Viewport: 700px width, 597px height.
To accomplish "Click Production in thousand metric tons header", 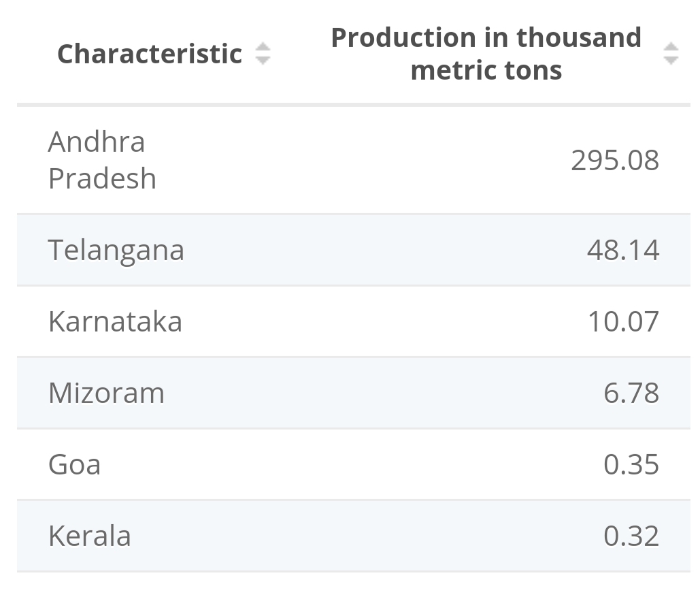I will (486, 54).
